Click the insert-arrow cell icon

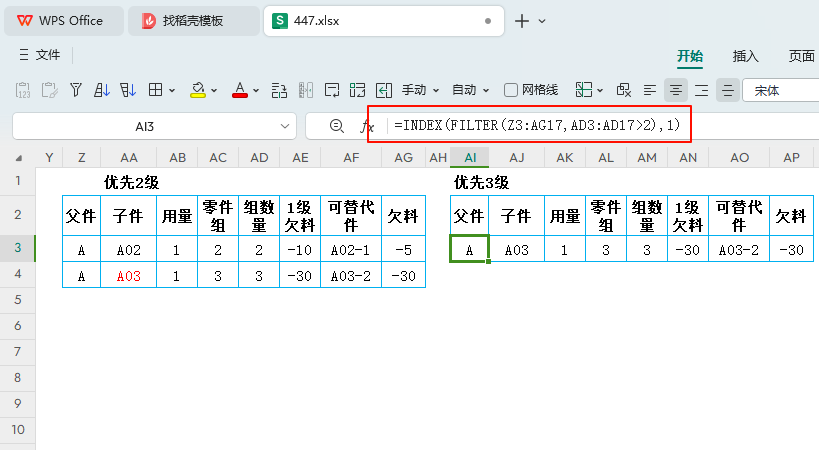click(384, 90)
